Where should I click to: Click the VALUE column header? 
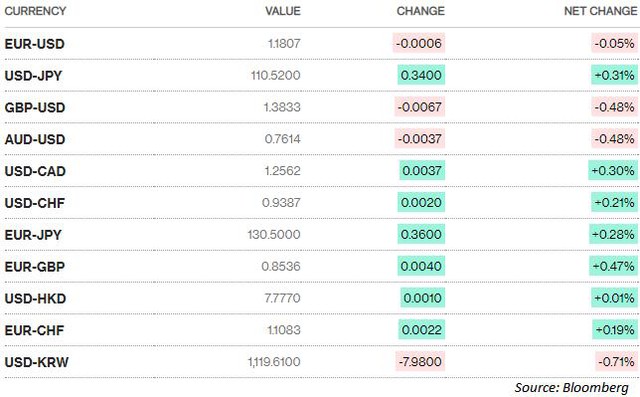pyautogui.click(x=283, y=11)
